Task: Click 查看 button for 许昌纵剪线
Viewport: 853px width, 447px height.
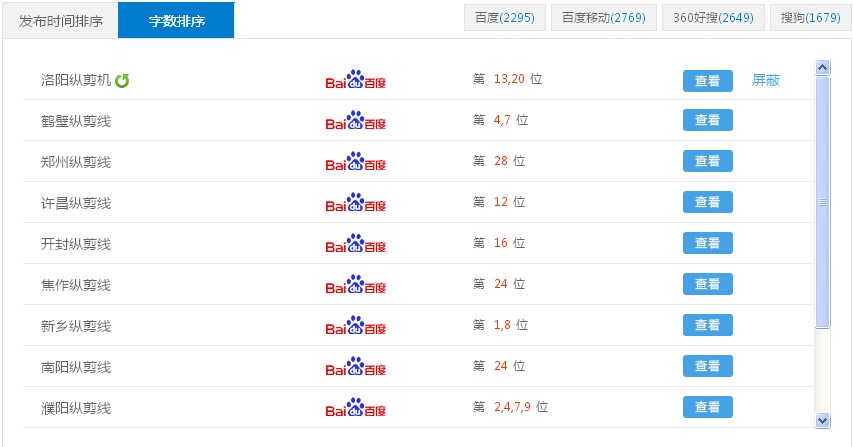Action: coord(708,202)
